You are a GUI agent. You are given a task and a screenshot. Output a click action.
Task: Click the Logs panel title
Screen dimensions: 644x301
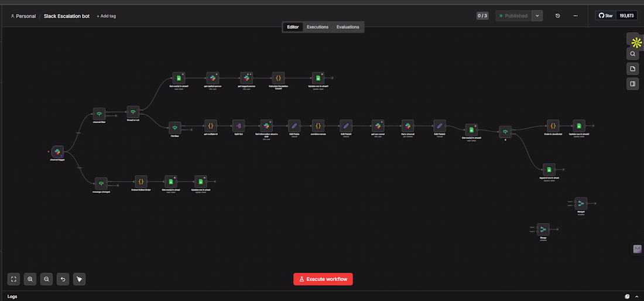coord(12,296)
